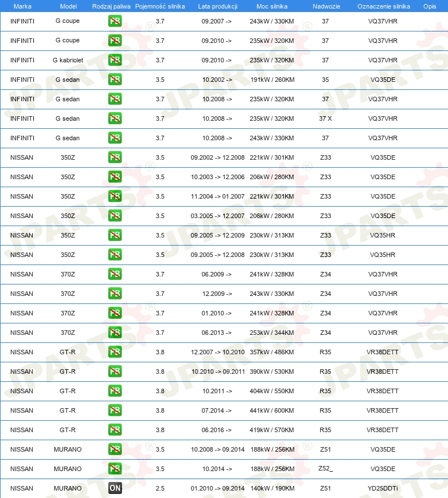The height and width of the screenshot is (498, 448).
Task: Click the Oznaczenie silnika column header
Action: click(x=383, y=6)
